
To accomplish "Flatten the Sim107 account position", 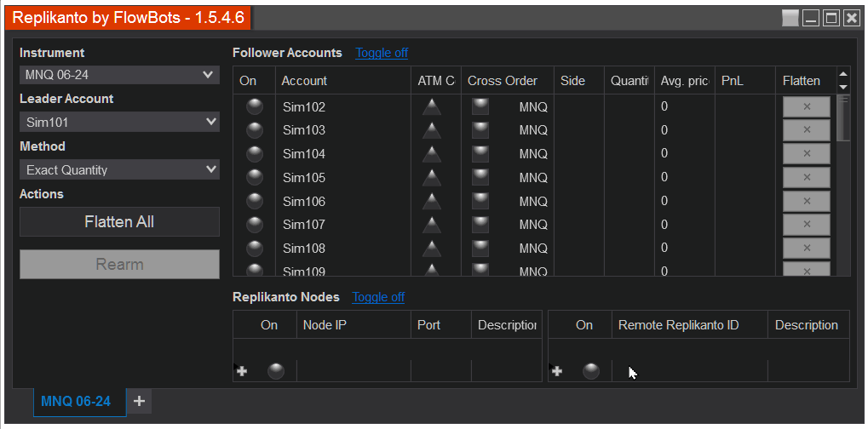I will pyautogui.click(x=807, y=225).
